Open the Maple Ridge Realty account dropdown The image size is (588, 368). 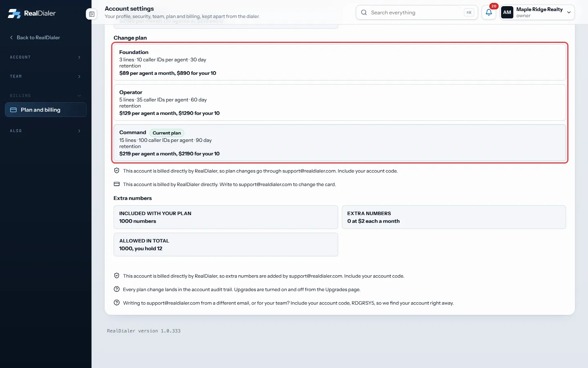[x=537, y=12]
